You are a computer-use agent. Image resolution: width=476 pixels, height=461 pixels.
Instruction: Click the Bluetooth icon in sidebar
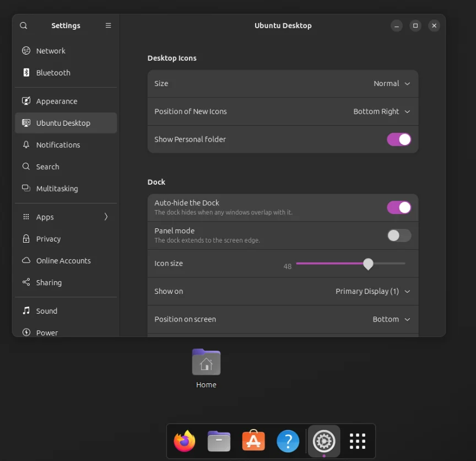coord(26,72)
